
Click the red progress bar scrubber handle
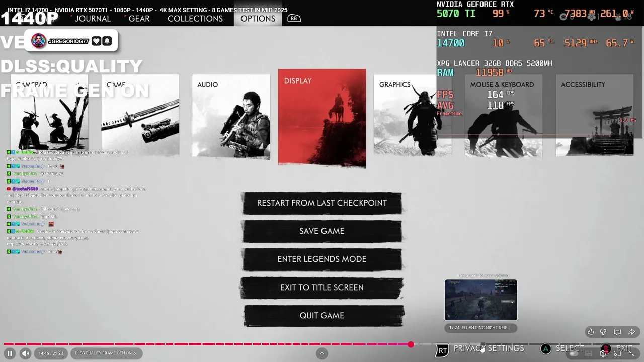coord(411,344)
